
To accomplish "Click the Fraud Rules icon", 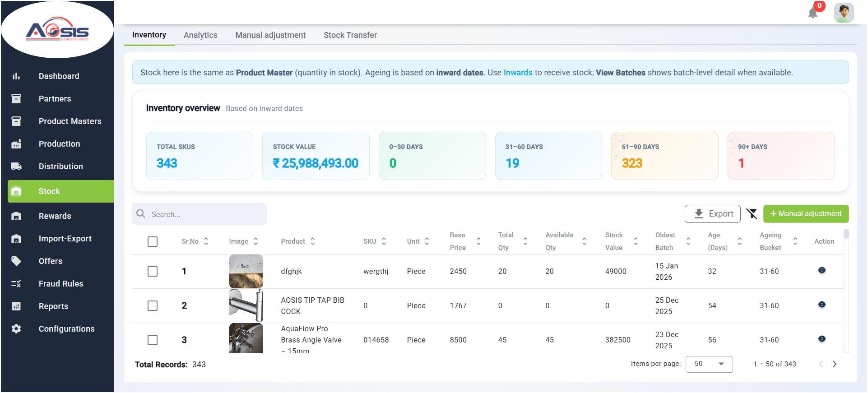I will coord(16,284).
